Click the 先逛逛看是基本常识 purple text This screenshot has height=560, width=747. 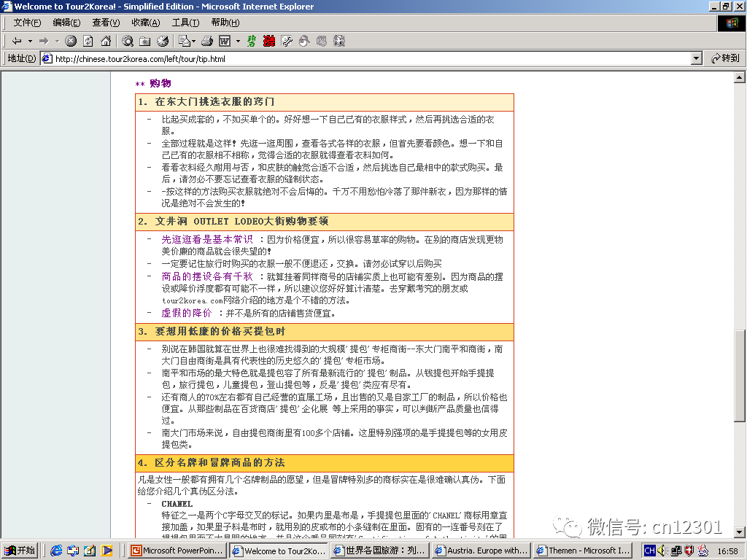pos(206,239)
